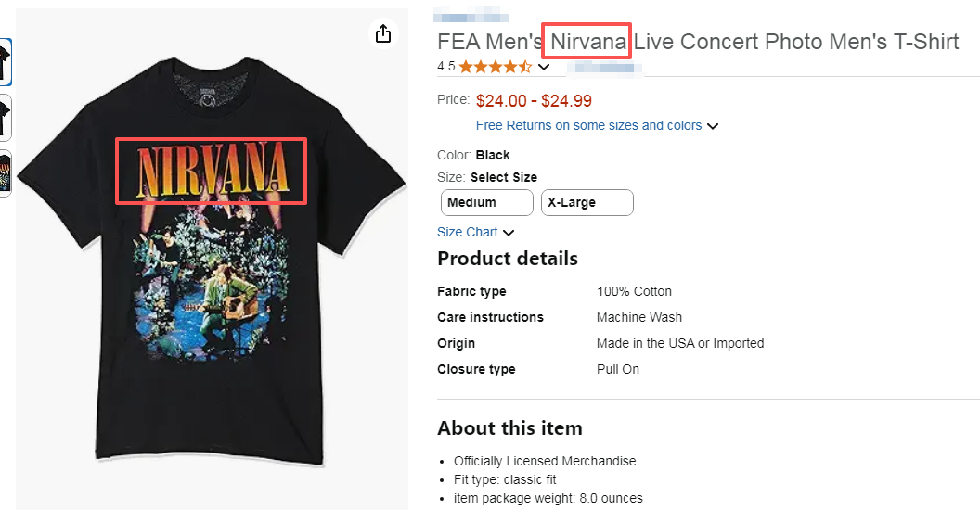Select the X-Large size option
This screenshot has width=980, height=510.
point(587,202)
